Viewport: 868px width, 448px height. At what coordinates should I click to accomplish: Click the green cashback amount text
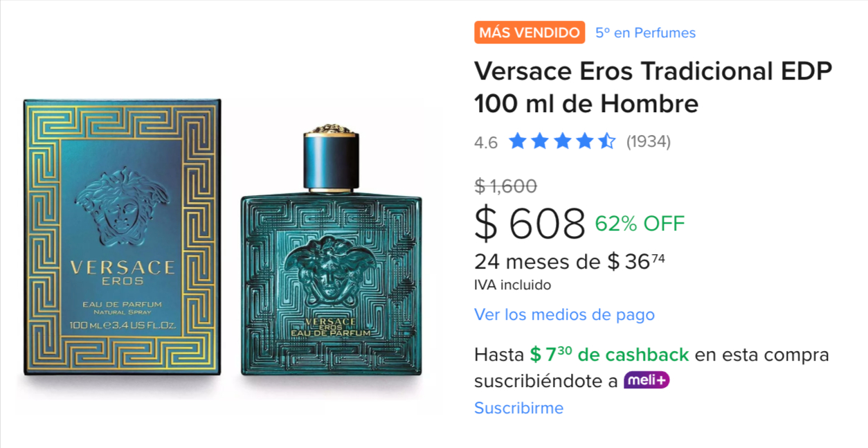tap(609, 355)
